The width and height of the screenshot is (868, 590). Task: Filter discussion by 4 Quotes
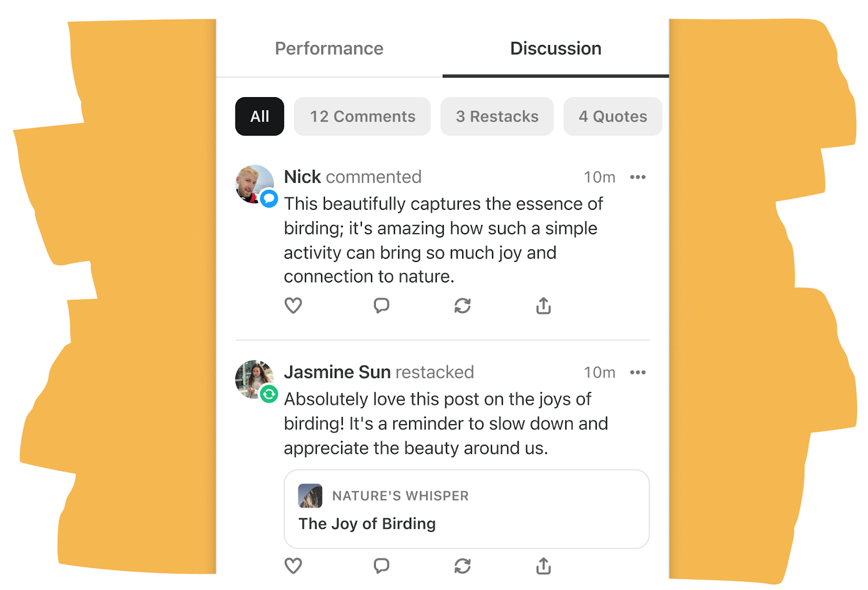tap(612, 116)
